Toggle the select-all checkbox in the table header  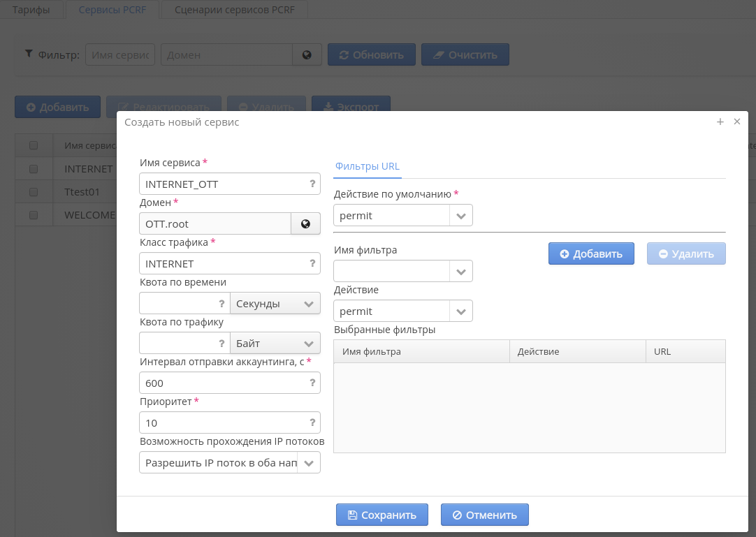(34, 145)
